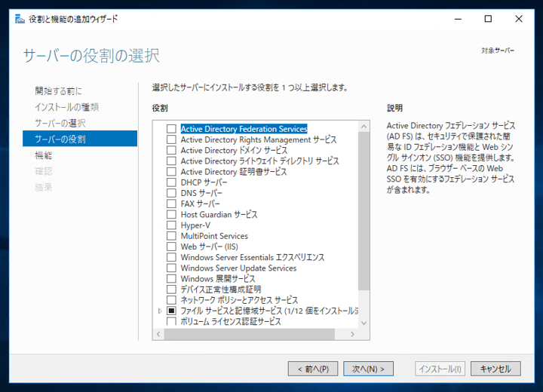This screenshot has height=392, width=543.
Task: Tick the Host Guardian サービス checkbox
Action: click(171, 214)
